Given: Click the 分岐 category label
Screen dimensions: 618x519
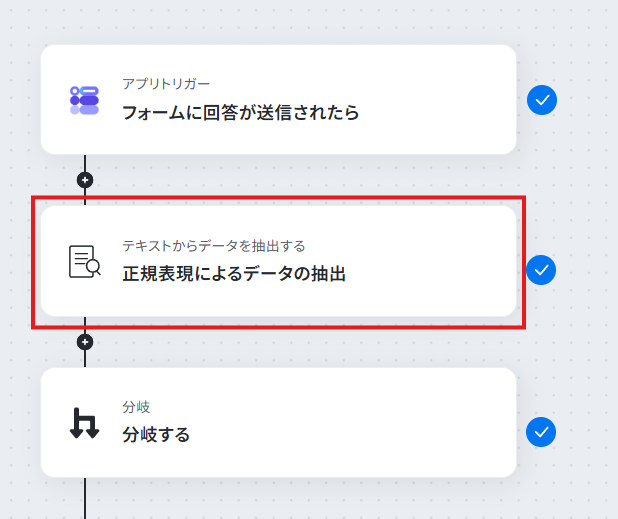Looking at the screenshot, I should click(x=136, y=407).
